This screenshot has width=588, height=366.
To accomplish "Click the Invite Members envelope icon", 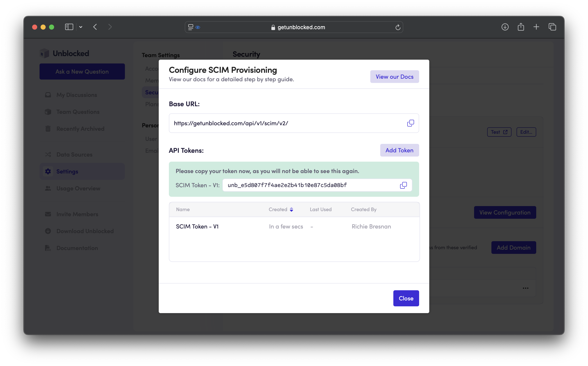I will tap(48, 214).
